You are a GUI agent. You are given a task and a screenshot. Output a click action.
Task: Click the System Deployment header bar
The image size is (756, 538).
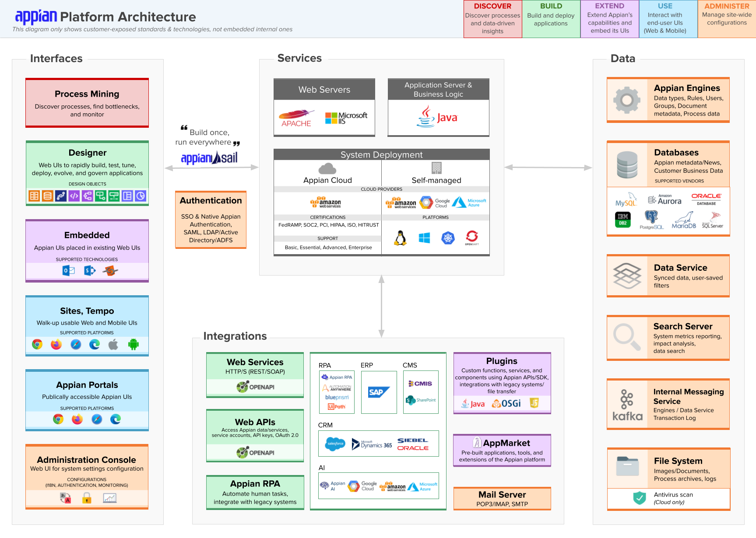pyautogui.click(x=382, y=154)
